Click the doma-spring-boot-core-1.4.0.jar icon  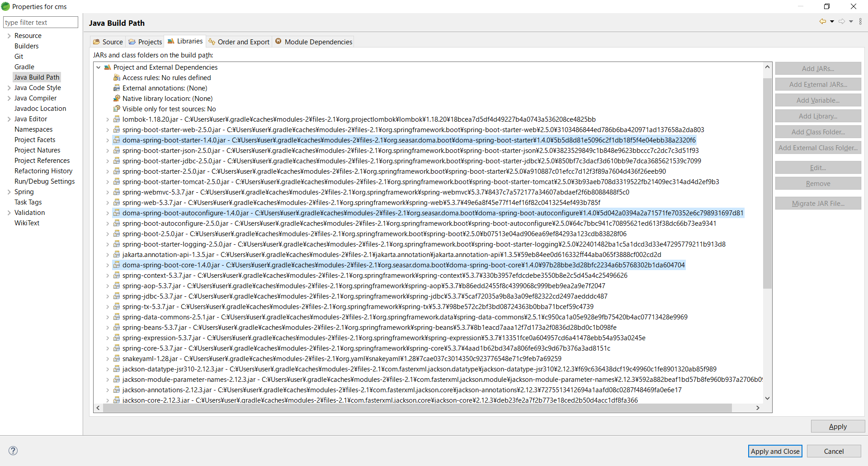117,265
